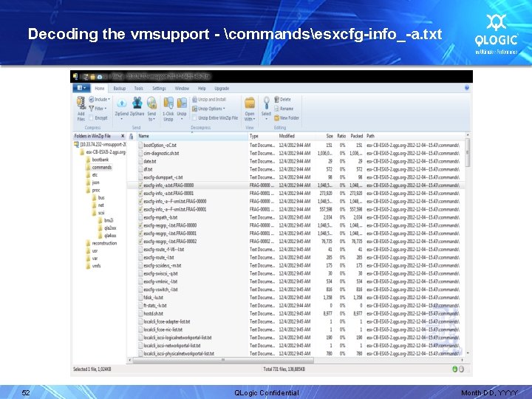Click the Select magnifier icon

pyautogui.click(x=266, y=103)
